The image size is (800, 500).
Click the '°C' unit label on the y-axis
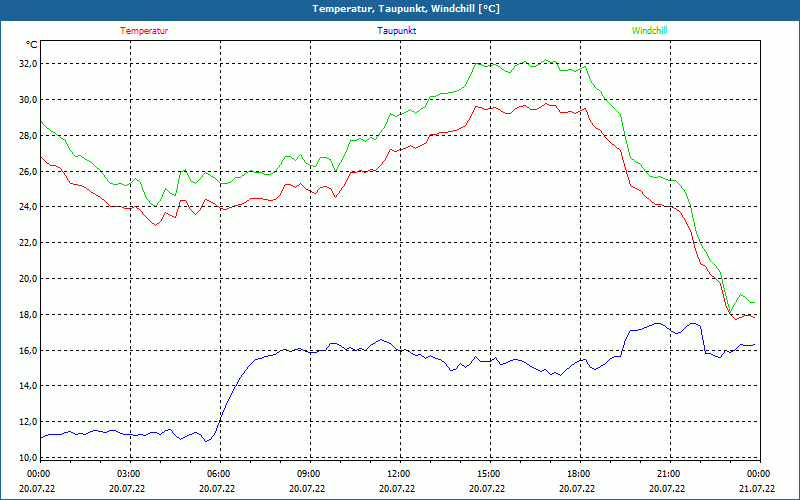32,45
